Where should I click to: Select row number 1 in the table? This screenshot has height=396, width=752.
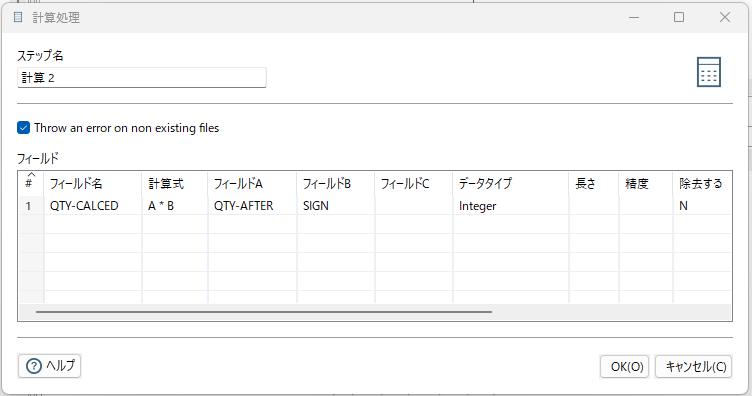coord(31,206)
